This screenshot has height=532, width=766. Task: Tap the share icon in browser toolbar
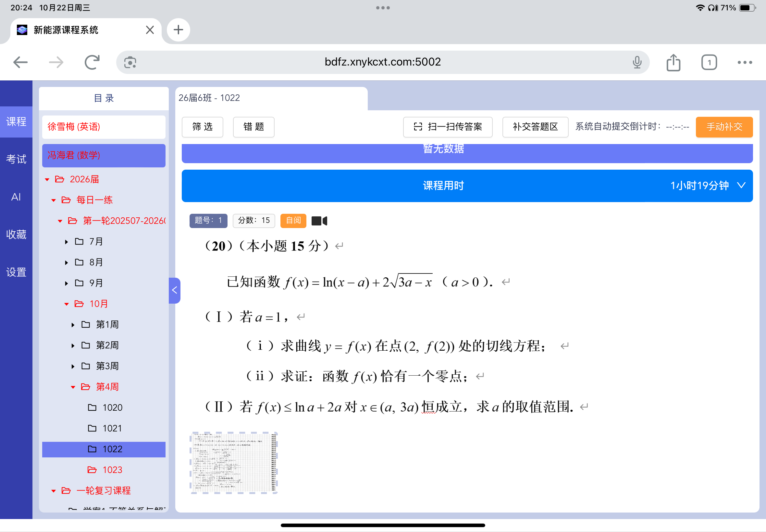click(673, 62)
